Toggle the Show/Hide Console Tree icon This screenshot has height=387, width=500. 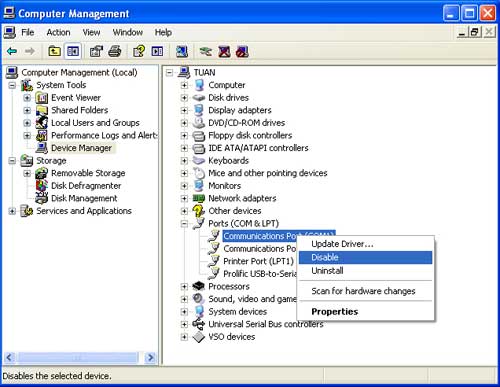73,51
